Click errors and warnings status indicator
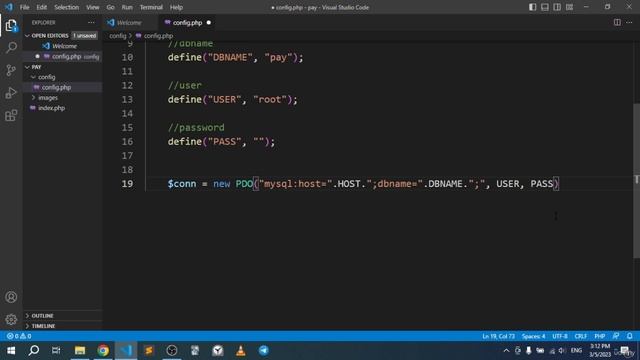Viewport: 640px width, 360px height. click(19, 336)
